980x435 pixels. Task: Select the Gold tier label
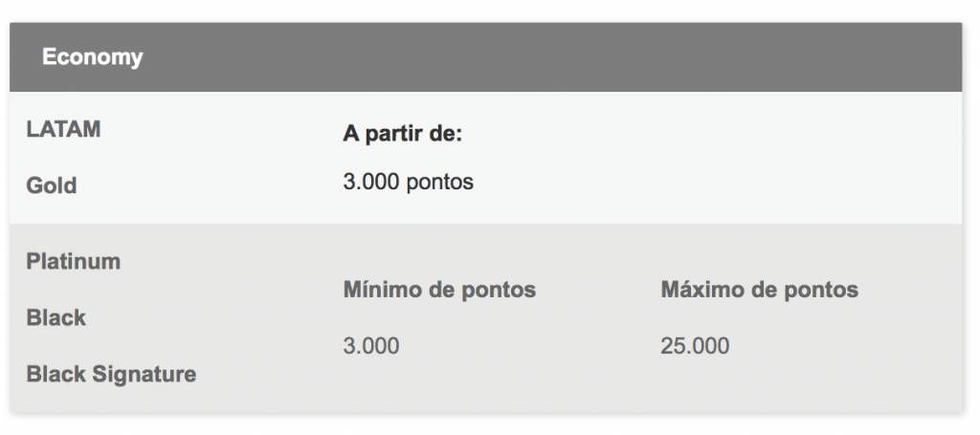point(52,185)
